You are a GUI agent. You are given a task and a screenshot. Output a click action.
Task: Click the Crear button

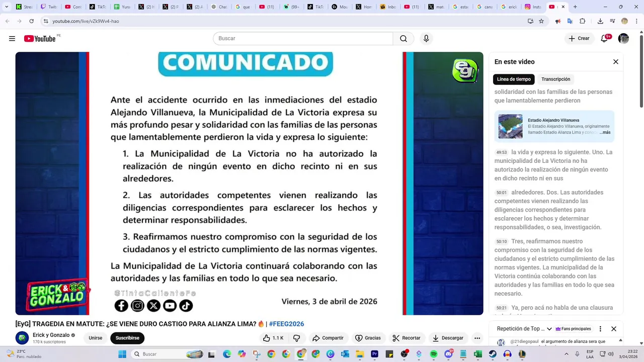click(579, 39)
